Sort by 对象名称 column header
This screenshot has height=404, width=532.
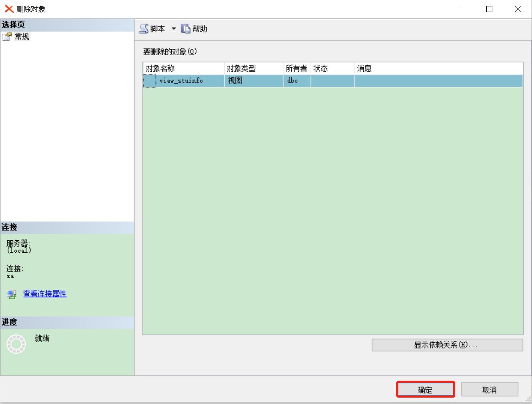click(x=183, y=68)
